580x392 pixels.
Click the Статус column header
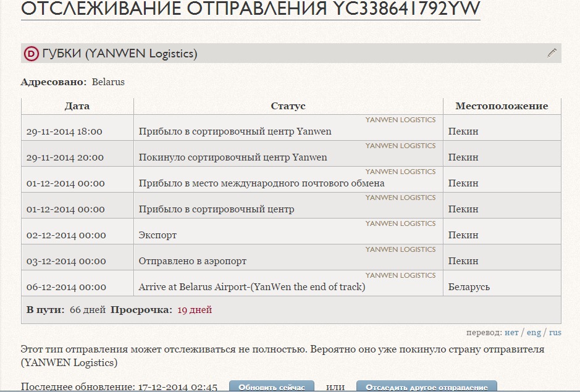(x=288, y=106)
